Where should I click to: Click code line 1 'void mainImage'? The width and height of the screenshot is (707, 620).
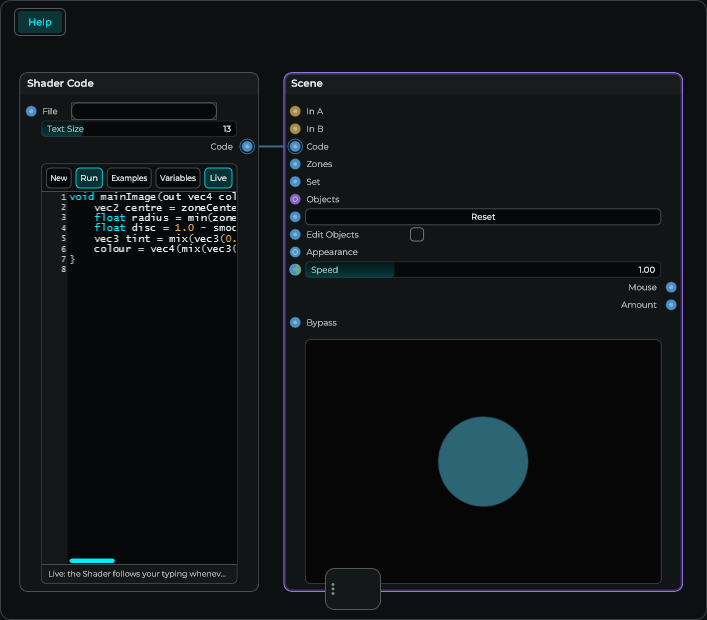click(152, 197)
